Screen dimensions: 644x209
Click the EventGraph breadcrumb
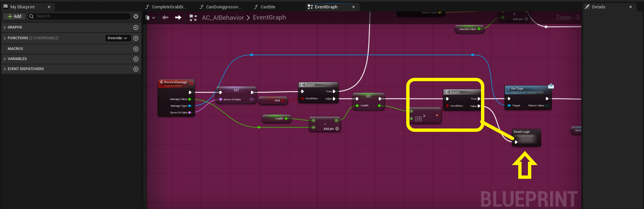[x=269, y=17]
